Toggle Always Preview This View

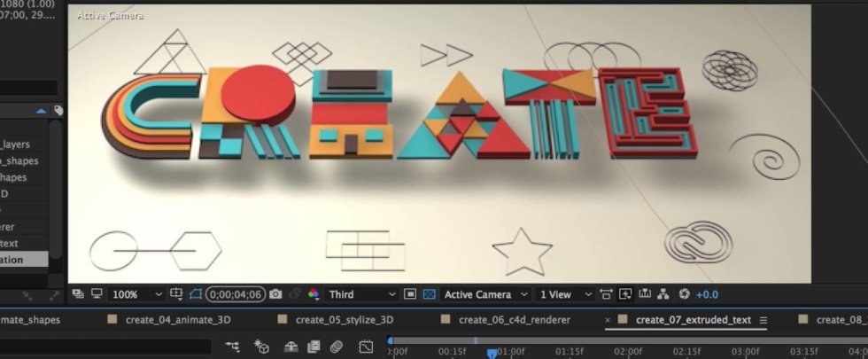(78, 294)
